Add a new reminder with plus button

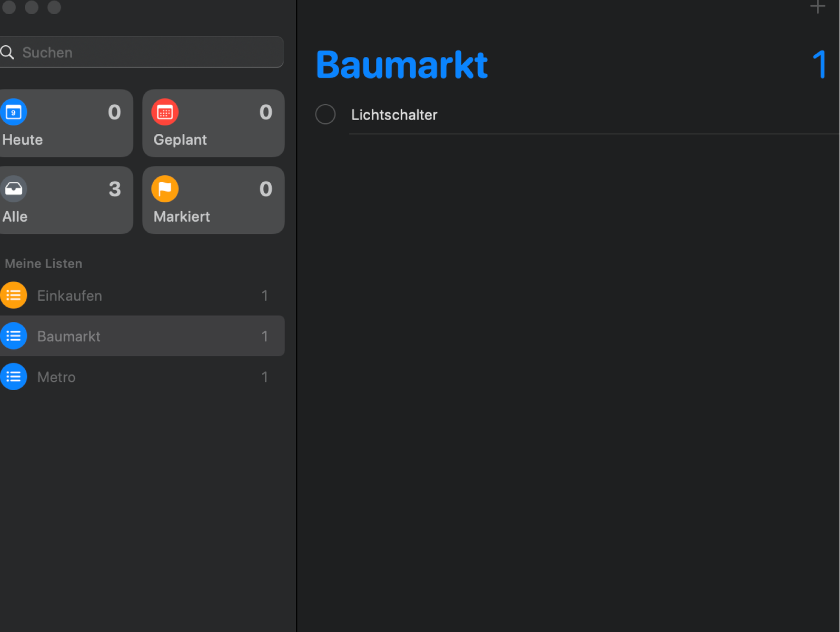click(817, 7)
